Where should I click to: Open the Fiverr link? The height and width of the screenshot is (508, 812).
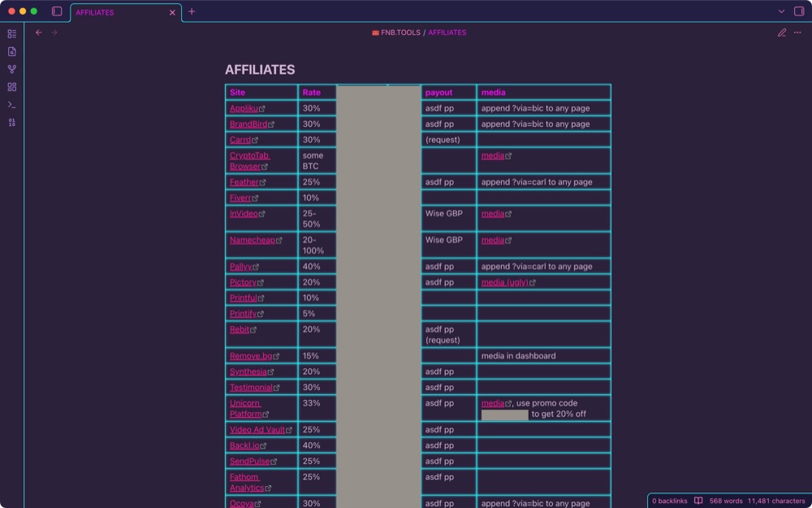coord(241,198)
